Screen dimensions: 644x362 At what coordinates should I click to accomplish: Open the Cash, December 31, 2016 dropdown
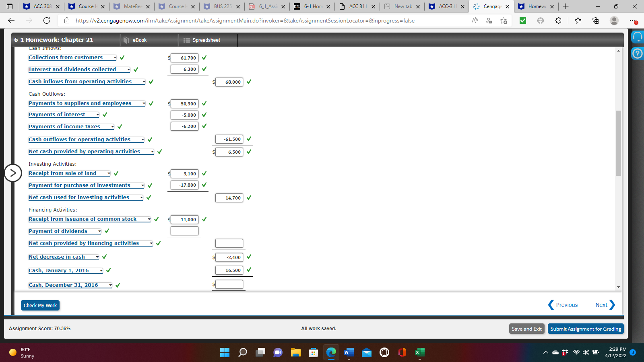coord(110,285)
